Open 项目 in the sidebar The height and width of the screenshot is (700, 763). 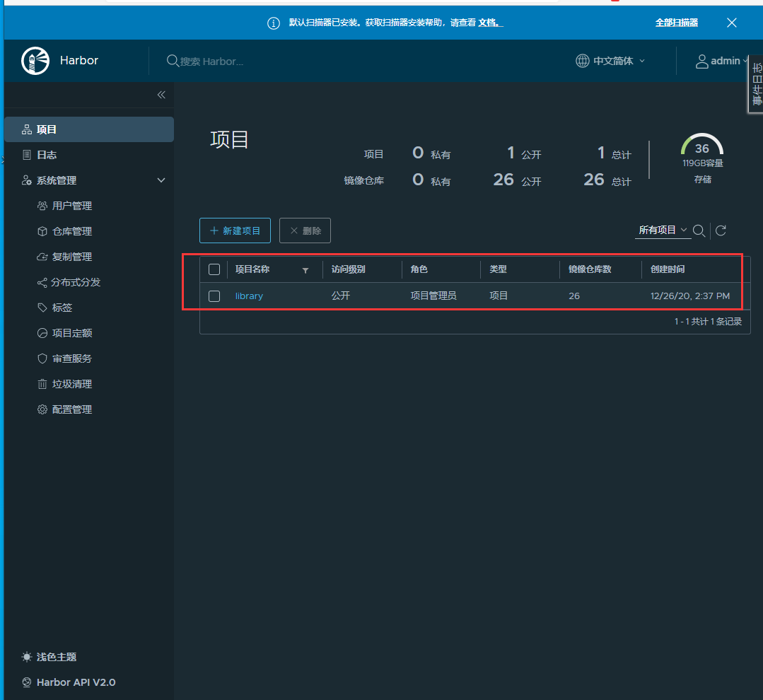(89, 129)
